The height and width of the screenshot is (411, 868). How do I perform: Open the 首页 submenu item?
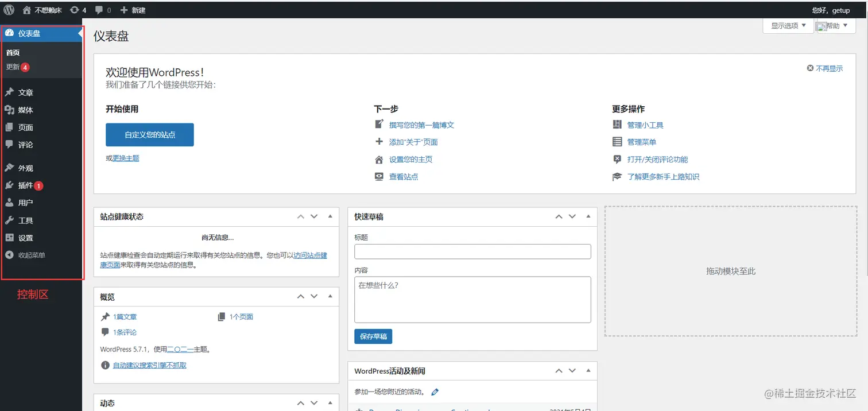13,52
